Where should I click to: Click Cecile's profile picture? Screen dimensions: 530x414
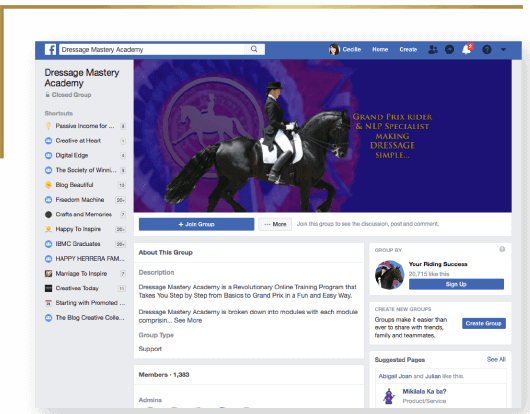[x=334, y=49]
